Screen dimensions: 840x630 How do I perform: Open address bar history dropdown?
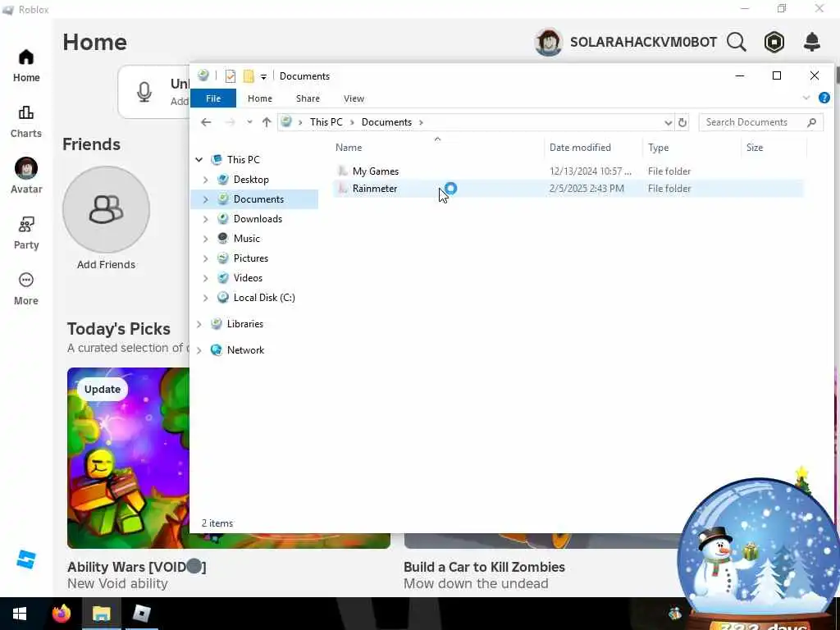(x=668, y=123)
